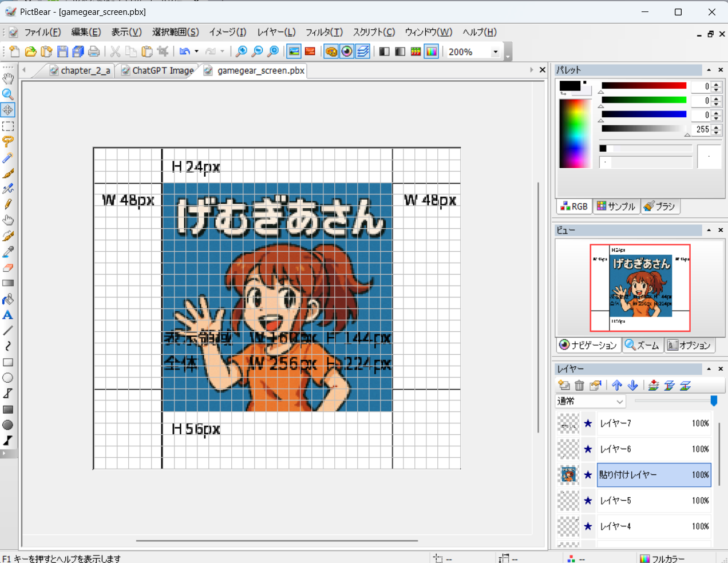Switch to the ブラシ palette tab

tap(659, 206)
